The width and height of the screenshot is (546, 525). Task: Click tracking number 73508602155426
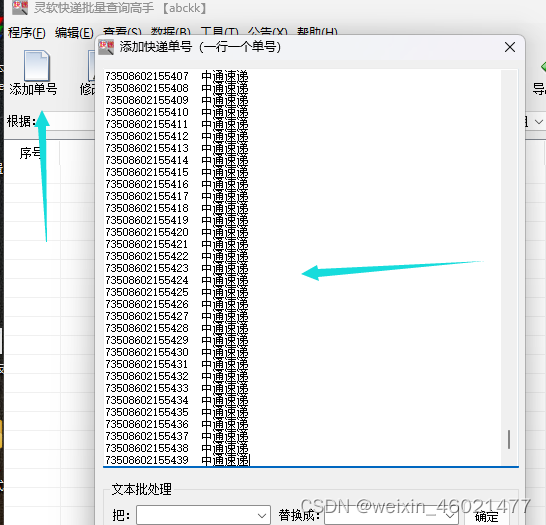pos(147,304)
